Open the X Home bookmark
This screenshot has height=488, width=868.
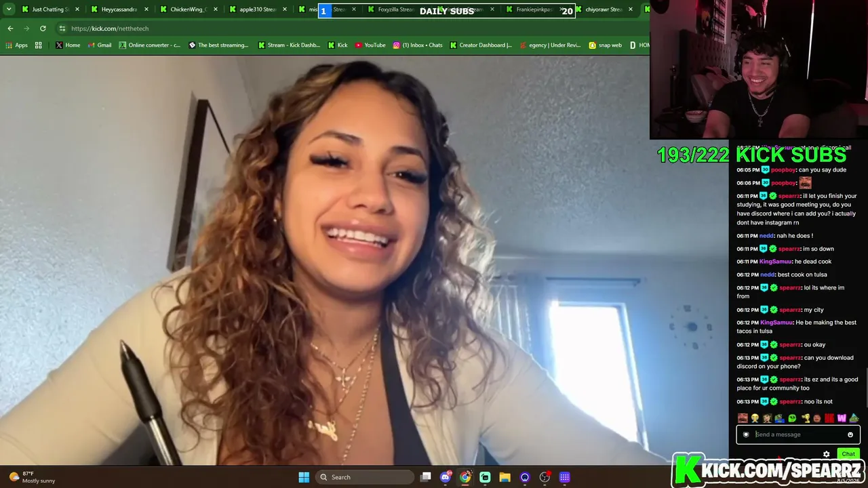tap(68, 45)
